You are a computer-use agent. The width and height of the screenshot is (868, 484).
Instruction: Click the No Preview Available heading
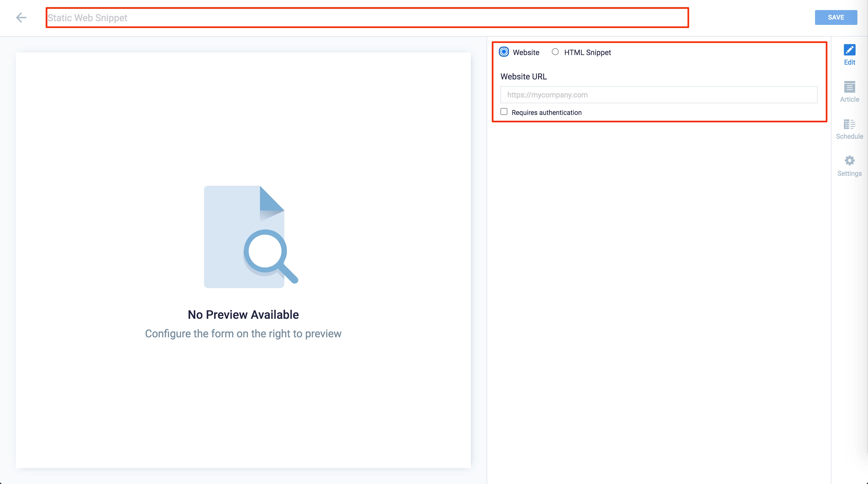coord(243,315)
